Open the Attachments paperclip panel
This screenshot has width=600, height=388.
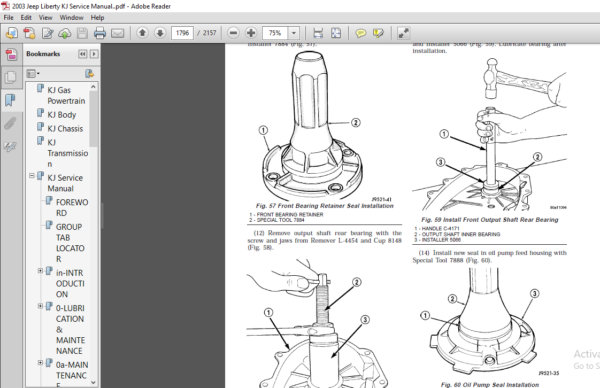click(x=10, y=124)
